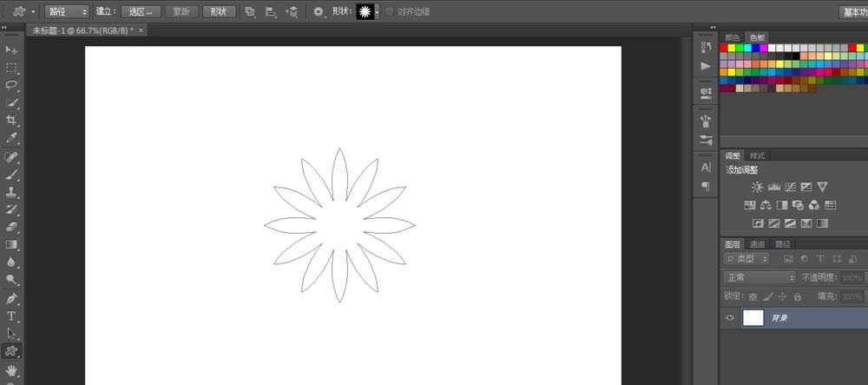Hide the 背景 layer with eye icon
868x385 pixels.
point(730,318)
